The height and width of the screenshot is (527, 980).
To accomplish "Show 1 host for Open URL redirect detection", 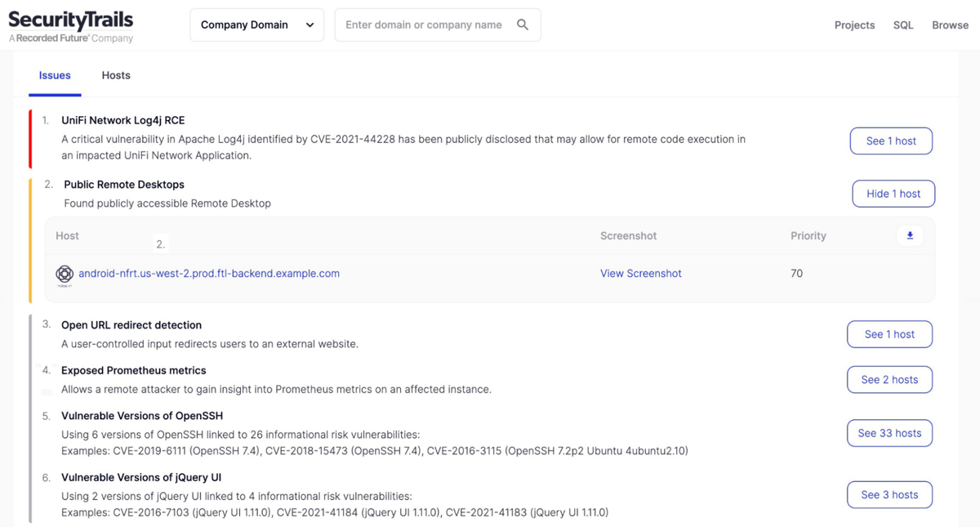I will 889,334.
